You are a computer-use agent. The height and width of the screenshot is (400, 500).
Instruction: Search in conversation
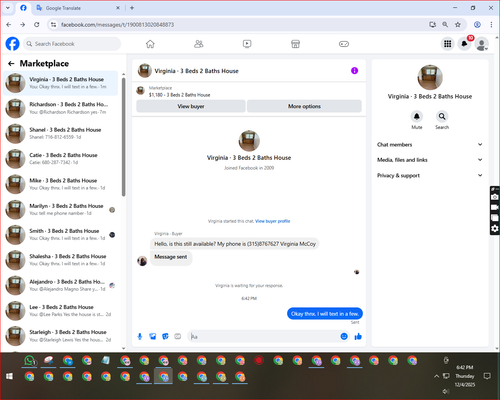coord(442,116)
